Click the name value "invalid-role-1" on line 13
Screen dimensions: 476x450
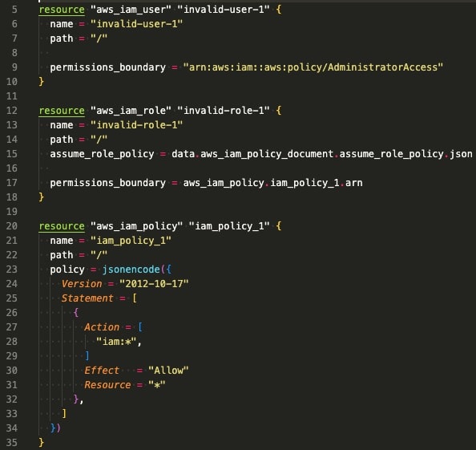click(136, 125)
